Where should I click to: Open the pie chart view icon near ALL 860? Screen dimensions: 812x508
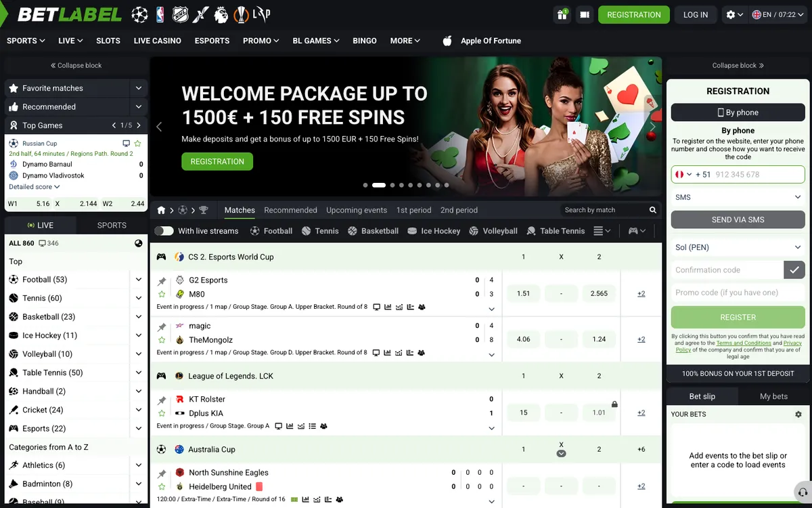(x=139, y=243)
